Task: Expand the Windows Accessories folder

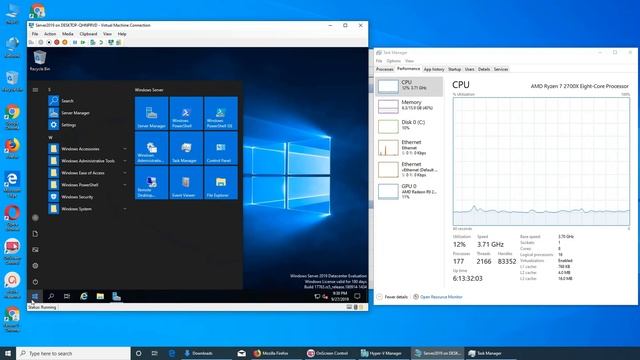Action: [88, 149]
